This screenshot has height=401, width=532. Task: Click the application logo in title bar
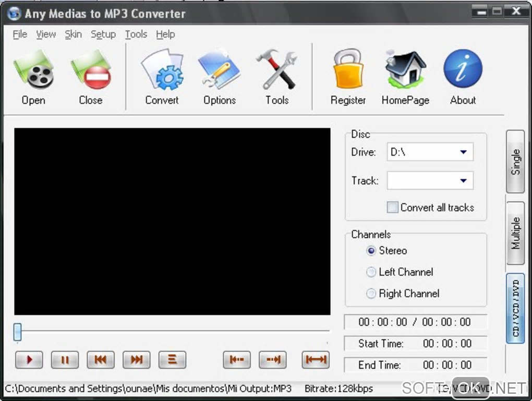click(14, 14)
